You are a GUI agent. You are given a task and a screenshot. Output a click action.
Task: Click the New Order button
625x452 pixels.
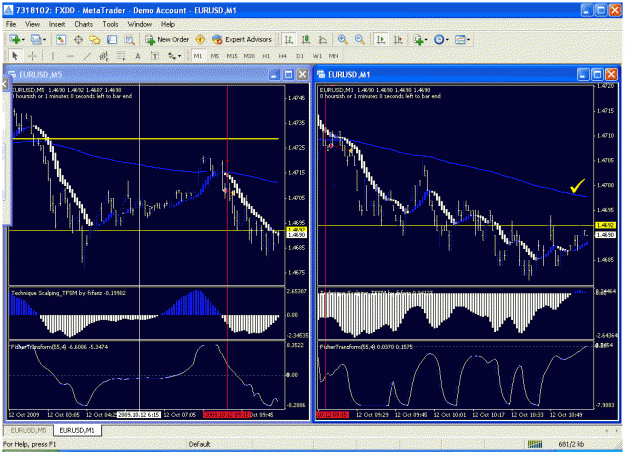tap(167, 39)
